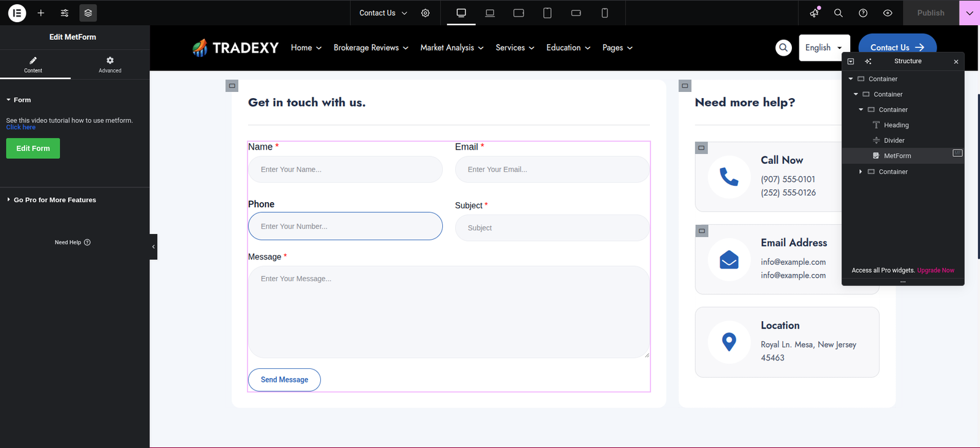Expand the collapsed Container in Structure

tap(861, 172)
